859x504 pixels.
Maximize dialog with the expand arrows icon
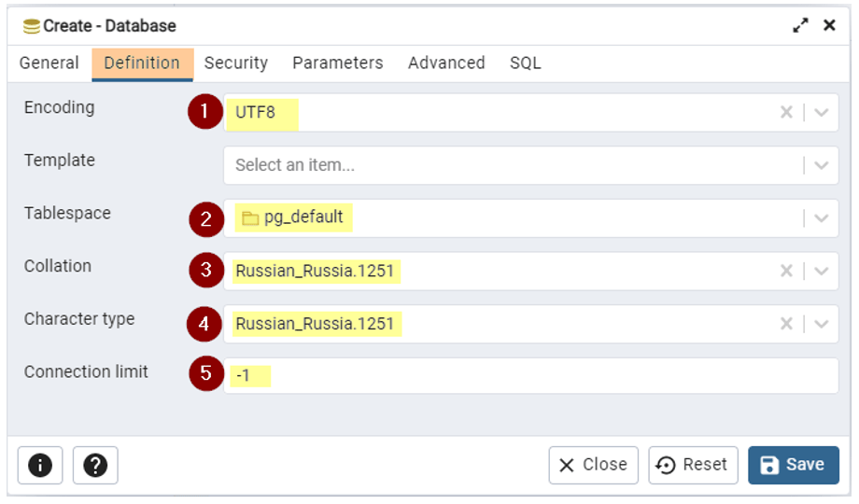(800, 25)
